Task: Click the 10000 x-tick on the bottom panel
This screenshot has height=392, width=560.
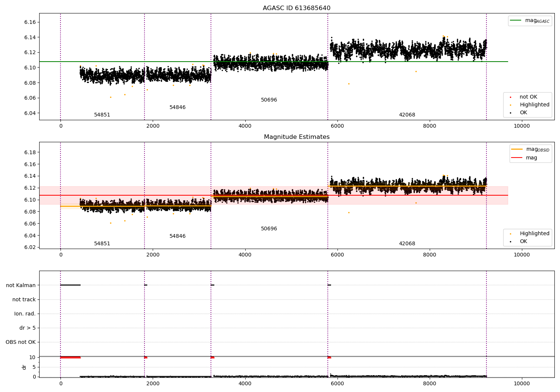Action: [x=522, y=383]
